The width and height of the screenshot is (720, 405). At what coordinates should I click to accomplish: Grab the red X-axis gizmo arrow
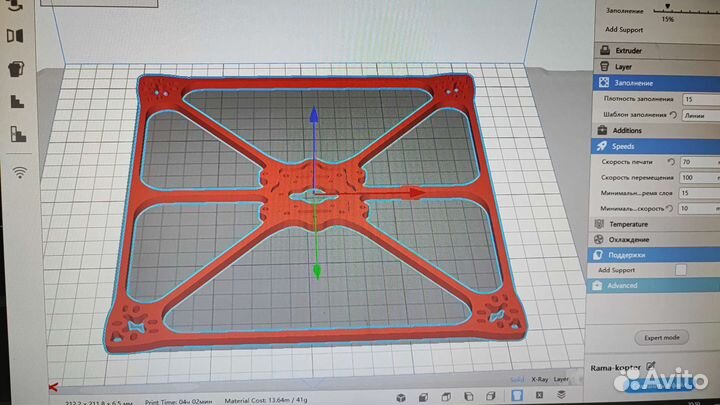(416, 192)
